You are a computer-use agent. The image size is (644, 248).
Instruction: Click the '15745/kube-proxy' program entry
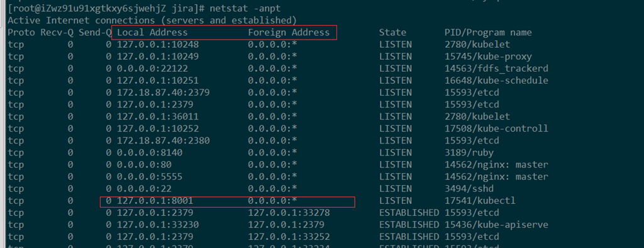[x=488, y=57]
